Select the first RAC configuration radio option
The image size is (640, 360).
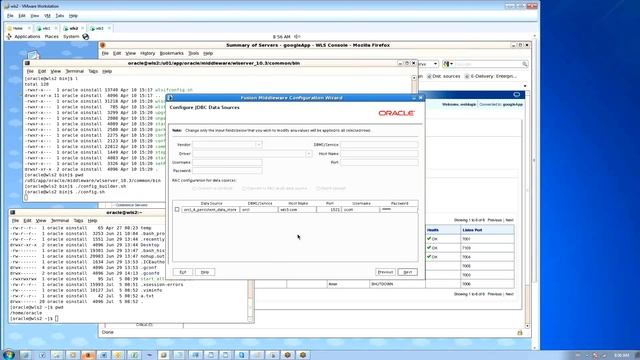195,189
